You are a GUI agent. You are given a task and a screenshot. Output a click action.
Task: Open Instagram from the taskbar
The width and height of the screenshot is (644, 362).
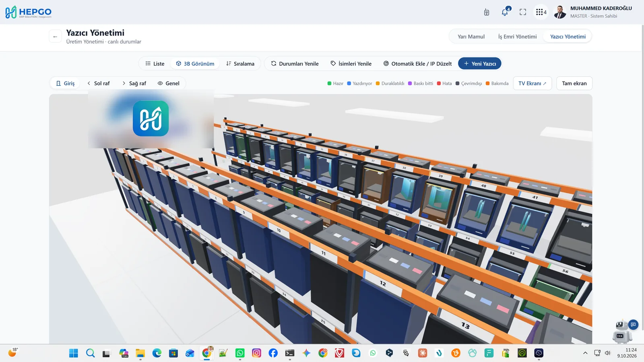coord(256,353)
